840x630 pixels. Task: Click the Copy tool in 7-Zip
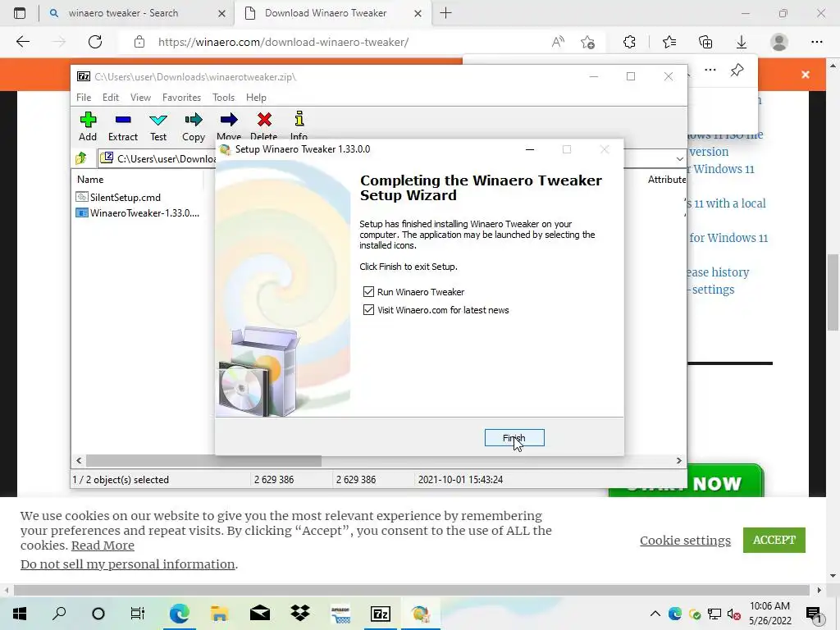pyautogui.click(x=194, y=126)
